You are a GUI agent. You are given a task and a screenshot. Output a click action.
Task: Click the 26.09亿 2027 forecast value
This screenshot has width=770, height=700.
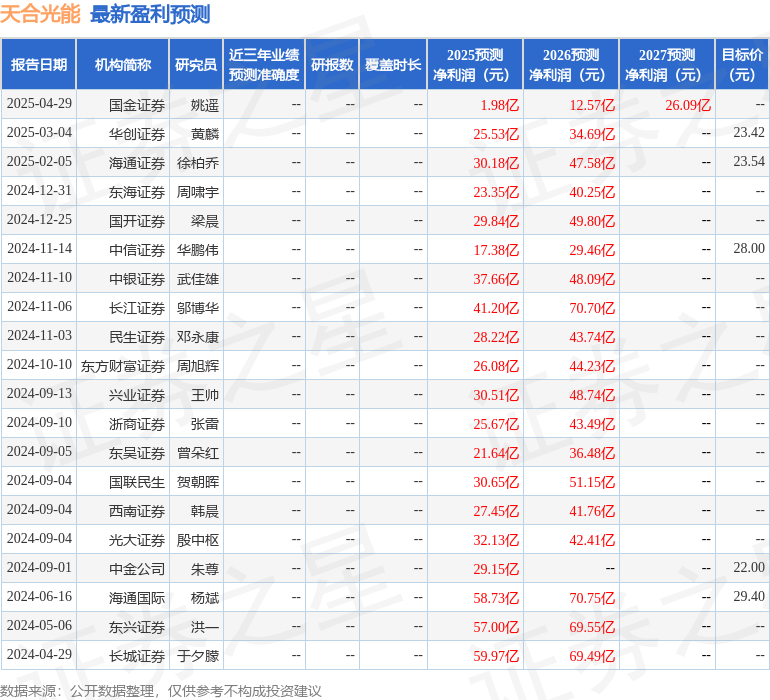pos(688,105)
